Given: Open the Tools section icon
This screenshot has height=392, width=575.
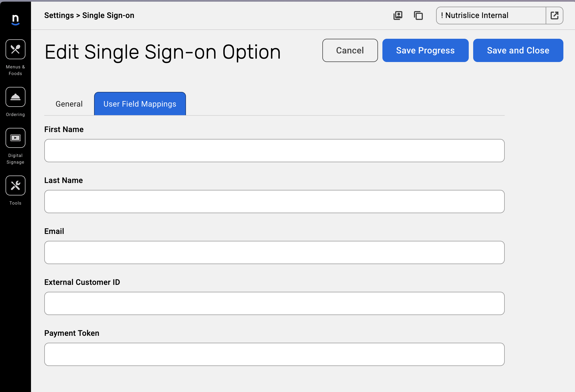Looking at the screenshot, I should tap(15, 186).
